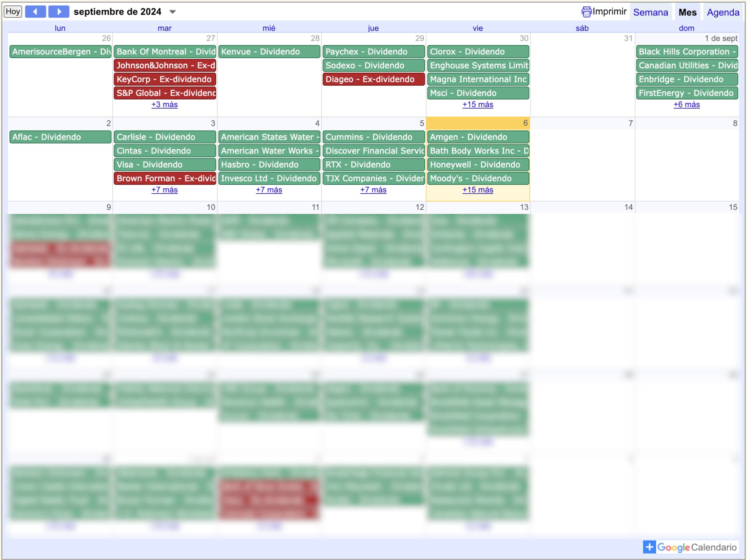Viewport: 747px width, 560px height.
Task: Open Discover Financial Services event
Action: pos(373,151)
